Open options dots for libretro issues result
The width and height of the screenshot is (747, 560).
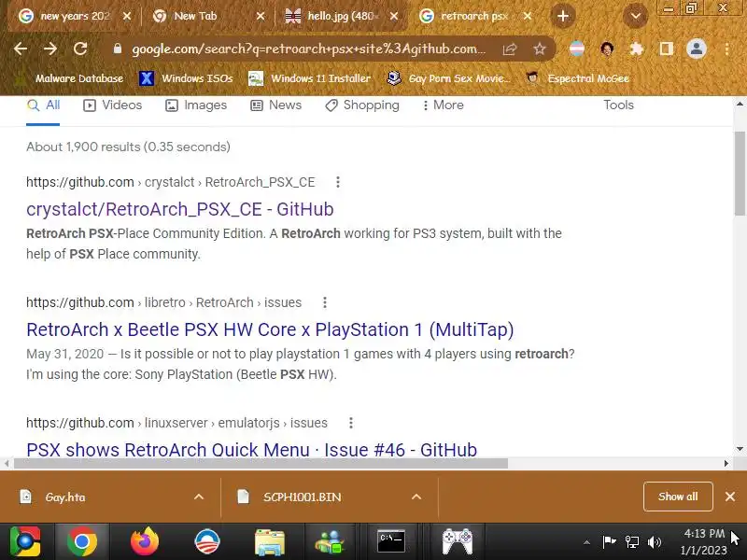324,302
